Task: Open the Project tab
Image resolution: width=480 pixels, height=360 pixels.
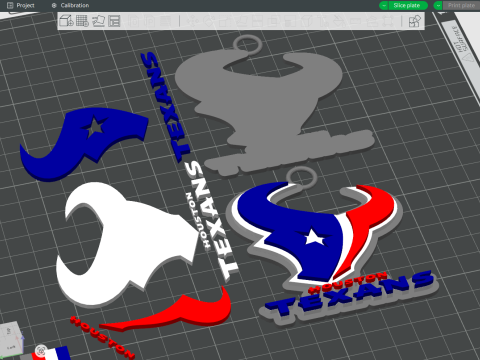Action: [x=21, y=5]
